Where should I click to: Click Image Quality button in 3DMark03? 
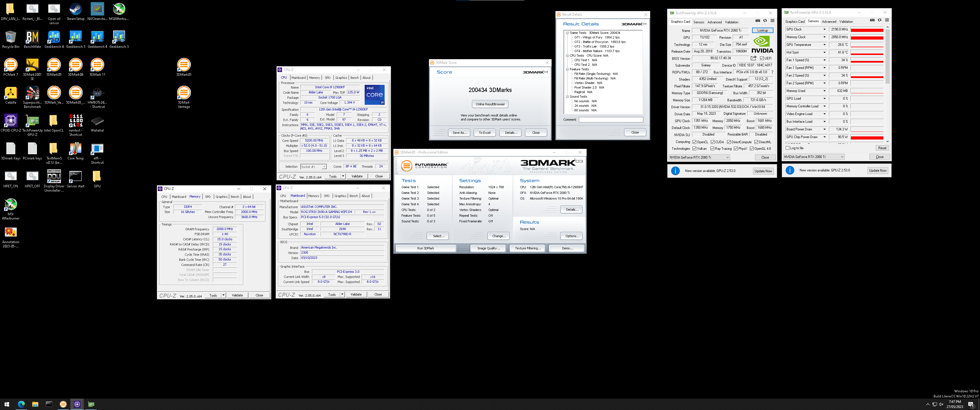pos(488,248)
